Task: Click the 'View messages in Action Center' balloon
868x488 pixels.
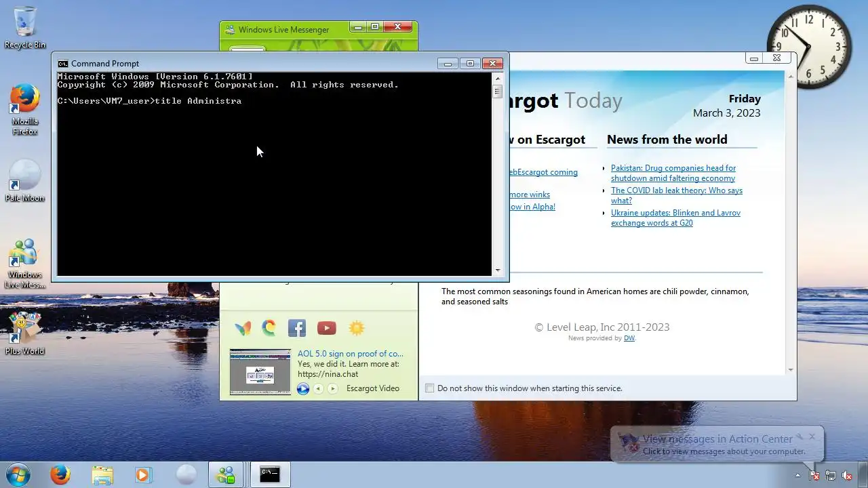Action: (717, 445)
